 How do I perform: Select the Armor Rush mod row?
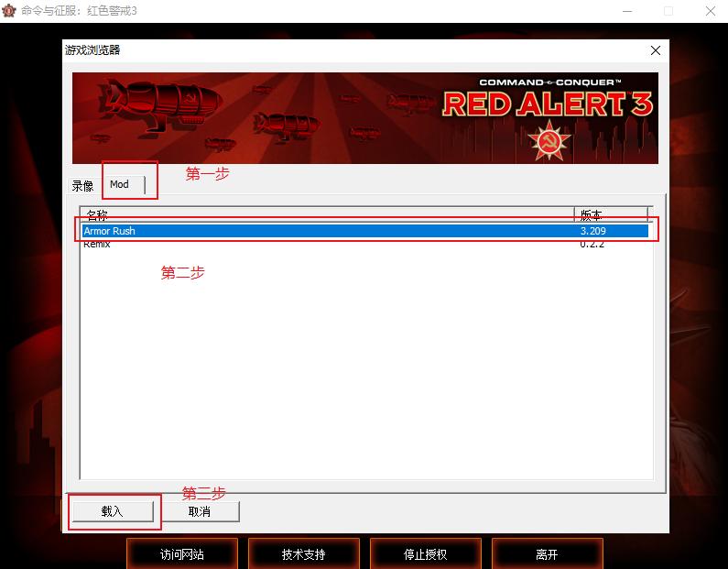pos(365,231)
